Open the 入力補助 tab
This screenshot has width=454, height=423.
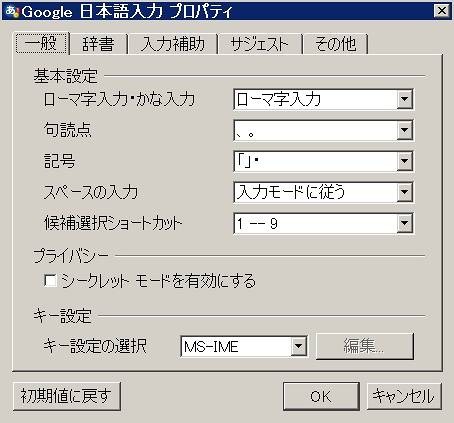pos(172,44)
